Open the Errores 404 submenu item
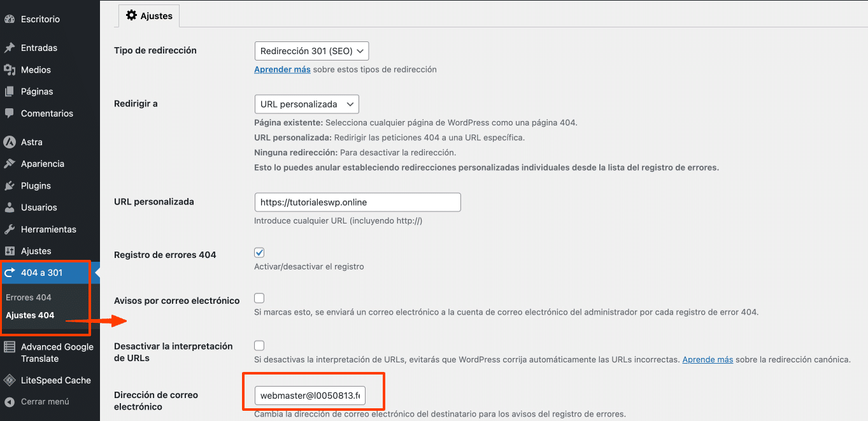The width and height of the screenshot is (868, 421). [29, 297]
